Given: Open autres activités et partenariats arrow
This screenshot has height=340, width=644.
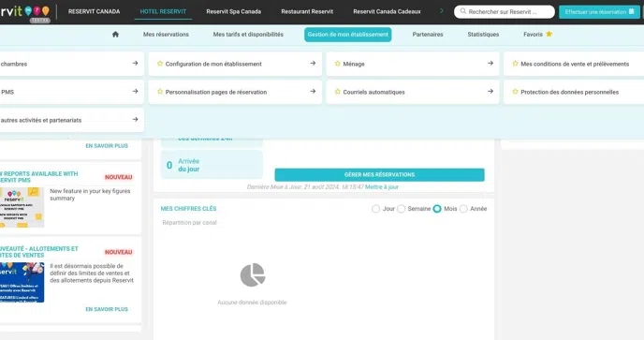Looking at the screenshot, I should pos(135,119).
